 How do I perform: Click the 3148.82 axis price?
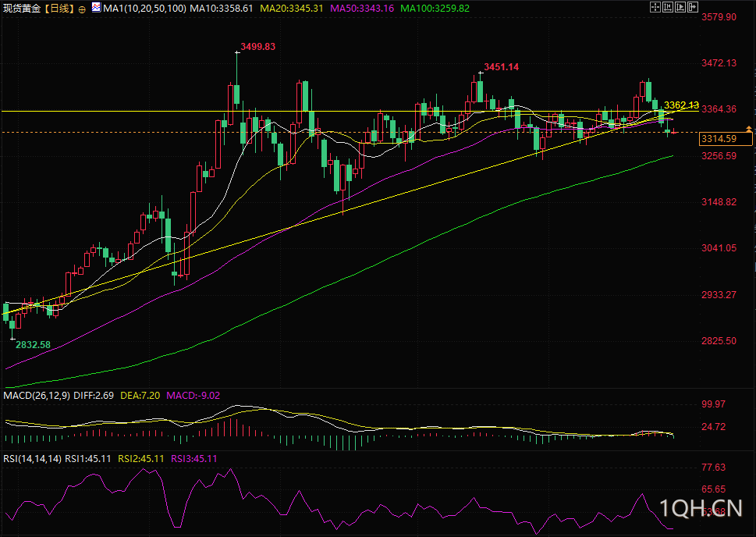tap(719, 202)
